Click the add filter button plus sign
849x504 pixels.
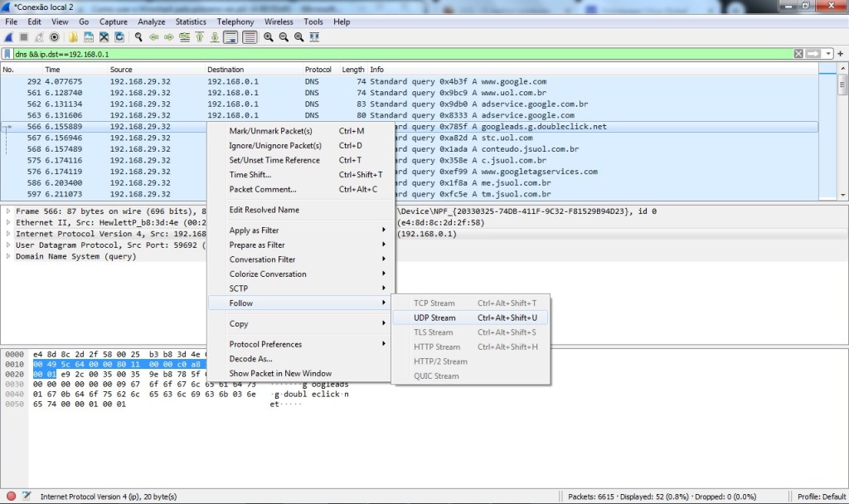839,53
